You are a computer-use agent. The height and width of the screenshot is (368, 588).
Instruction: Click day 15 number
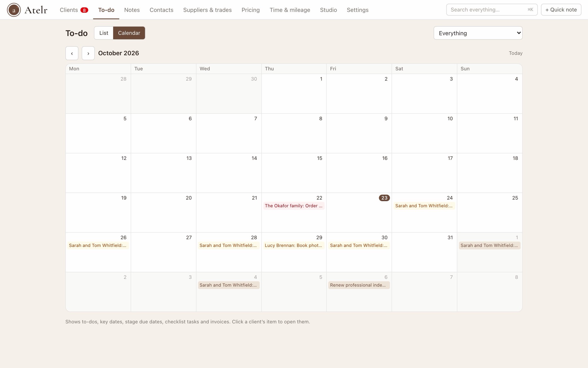click(x=320, y=158)
